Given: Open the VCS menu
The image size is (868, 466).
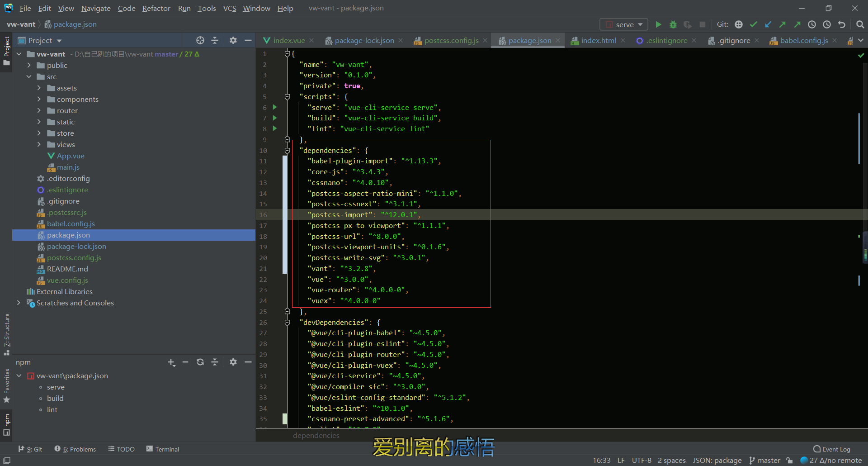Looking at the screenshot, I should point(230,8).
